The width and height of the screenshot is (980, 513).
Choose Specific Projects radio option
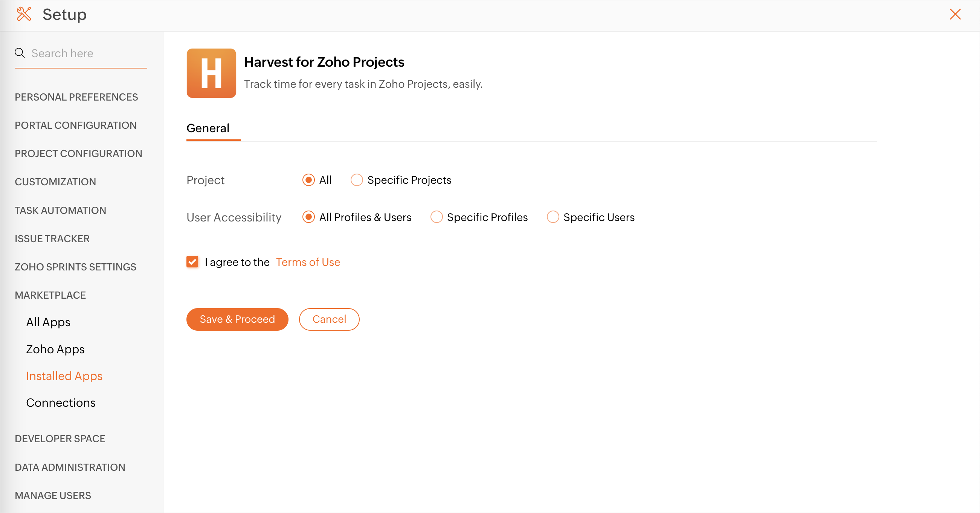[x=356, y=180]
